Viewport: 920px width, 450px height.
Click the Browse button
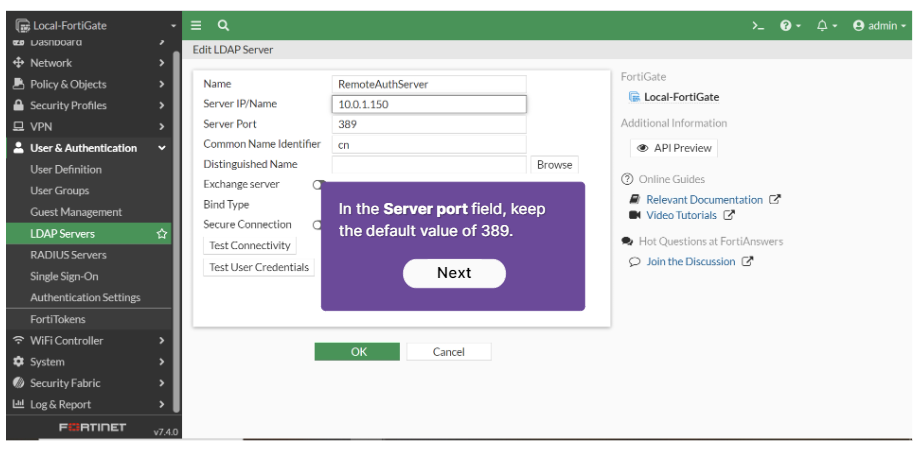click(554, 165)
